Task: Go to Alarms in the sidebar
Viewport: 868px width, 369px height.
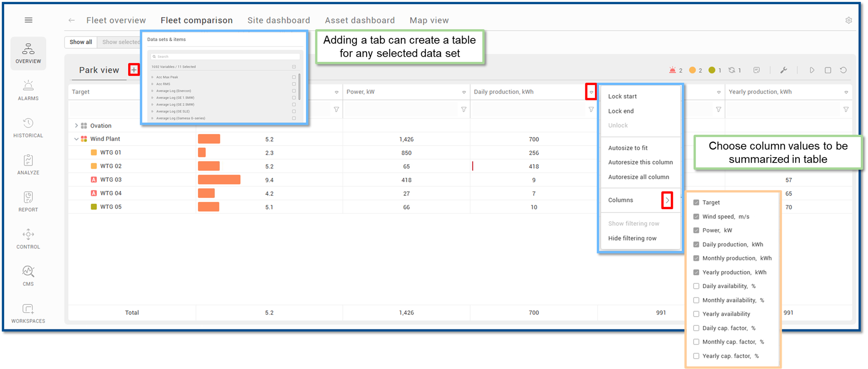Action: pos(28,90)
